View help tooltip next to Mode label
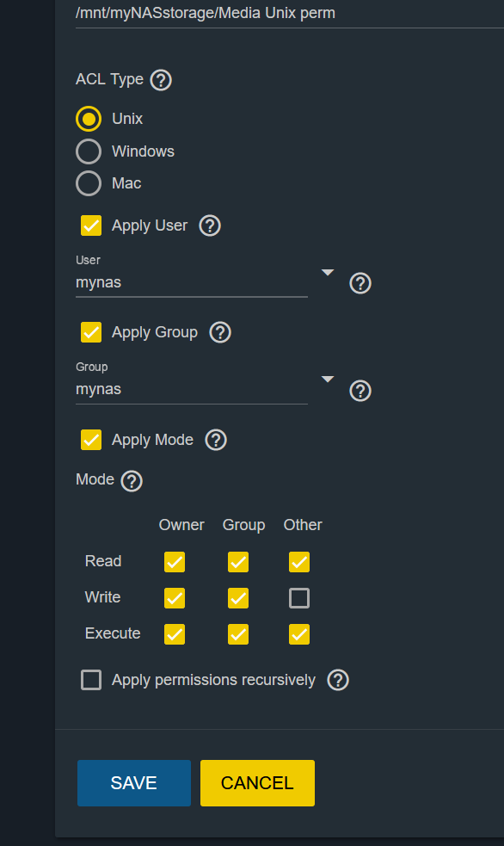Image resolution: width=504 pixels, height=846 pixels. point(132,481)
